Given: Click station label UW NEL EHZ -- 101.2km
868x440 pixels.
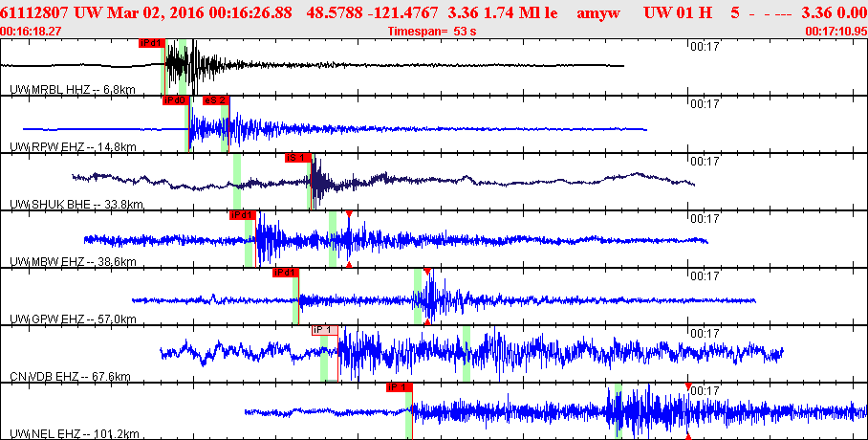Looking at the screenshot, I should click(75, 434).
